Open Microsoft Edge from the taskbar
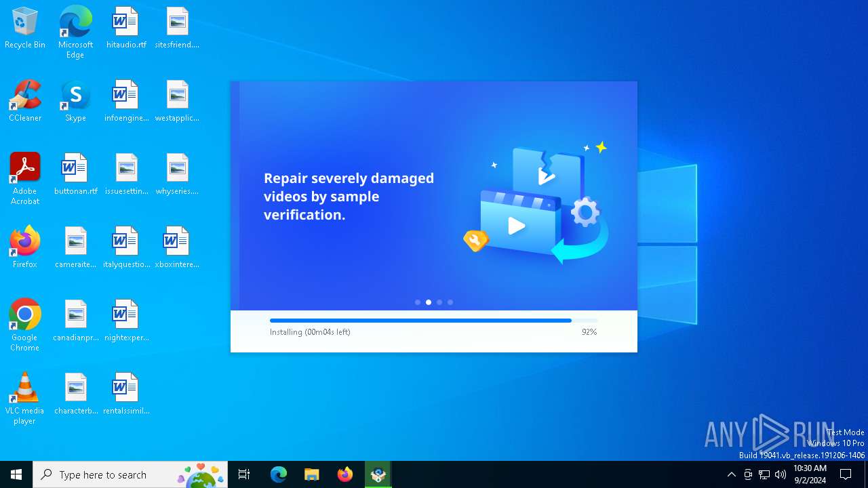This screenshot has width=868, height=488. point(279,474)
